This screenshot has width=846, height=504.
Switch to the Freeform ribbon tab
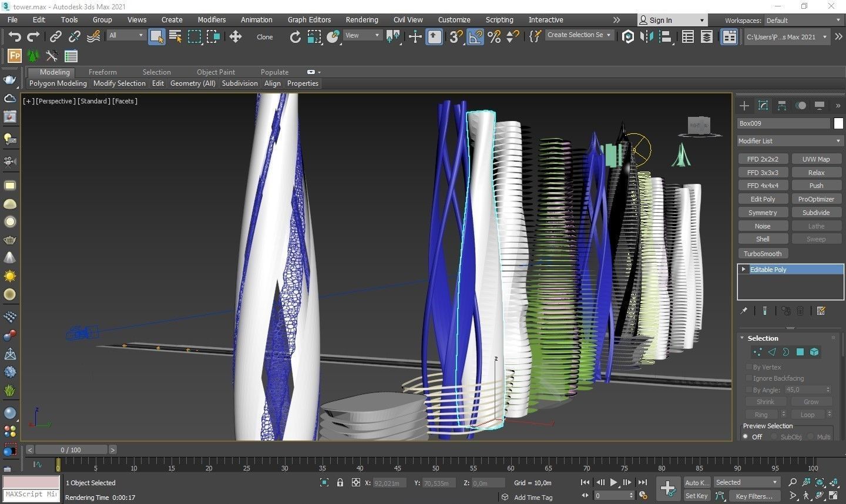(102, 72)
